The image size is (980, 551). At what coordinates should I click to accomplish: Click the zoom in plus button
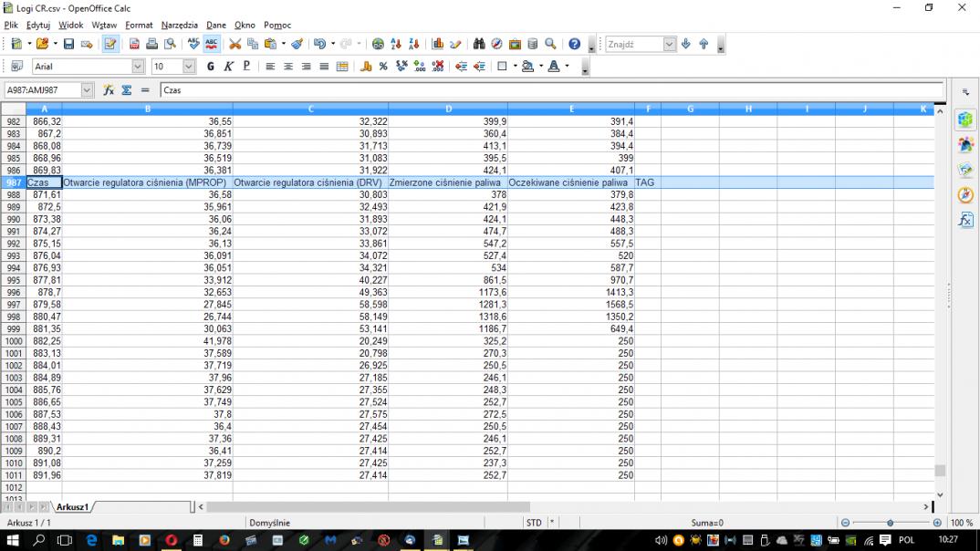pyautogui.click(x=937, y=523)
